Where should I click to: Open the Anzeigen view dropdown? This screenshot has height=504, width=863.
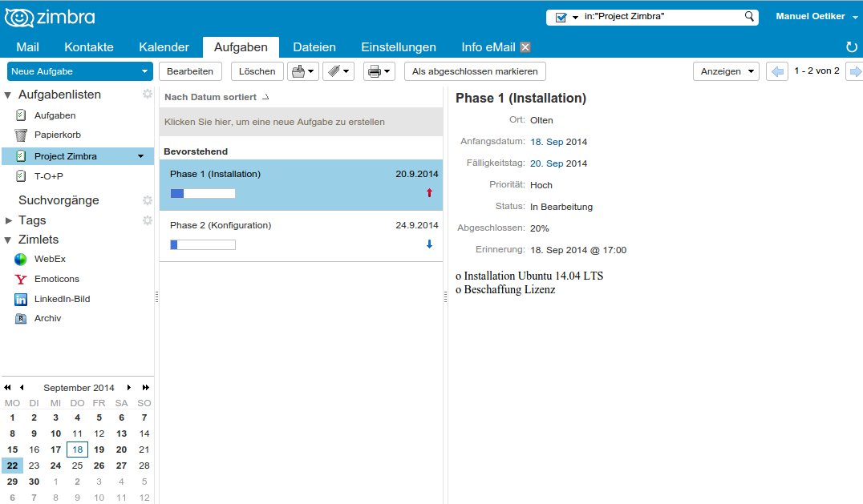[726, 71]
